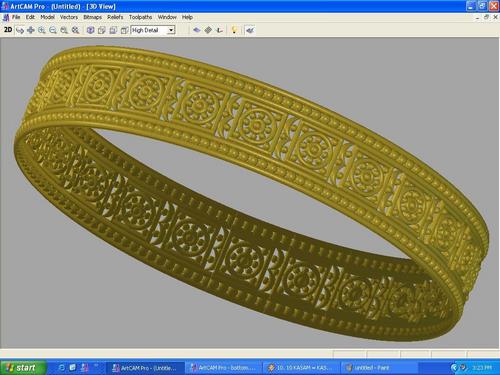This screenshot has width=500, height=375.
Task: Click the isometric view cube icon
Action: (x=90, y=30)
